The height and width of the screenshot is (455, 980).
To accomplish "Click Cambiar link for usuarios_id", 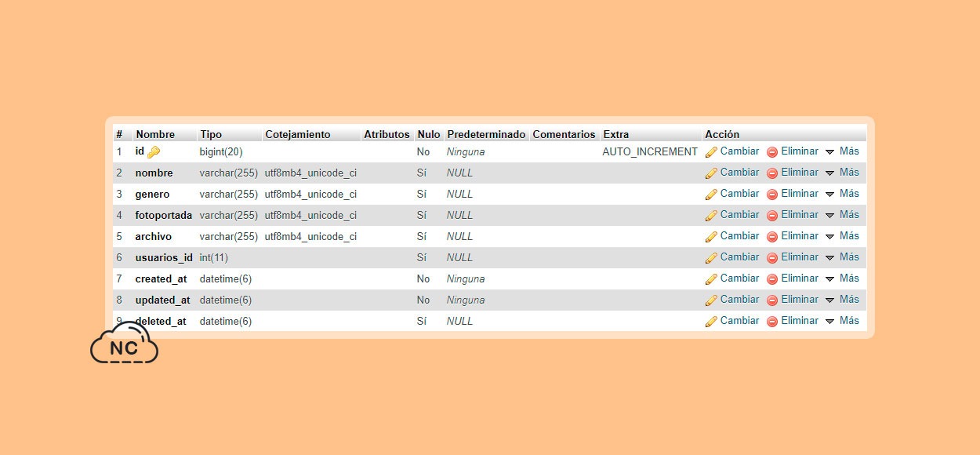I will (x=739, y=257).
